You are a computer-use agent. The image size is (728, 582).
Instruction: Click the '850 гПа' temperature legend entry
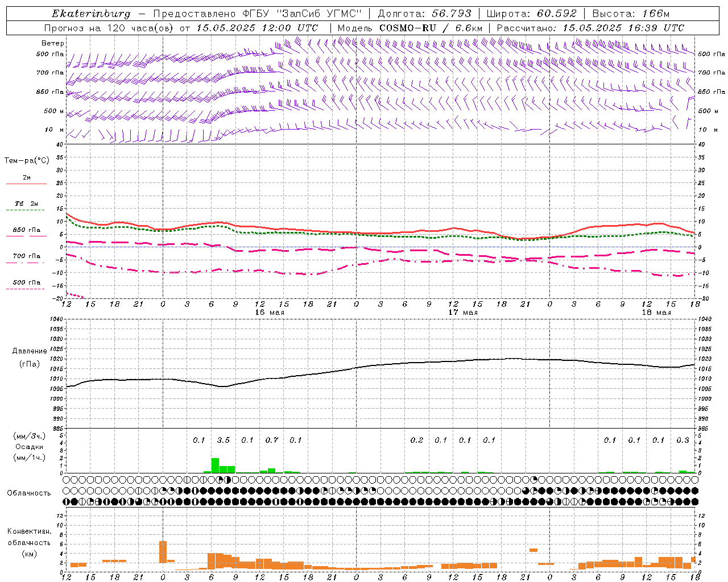(x=27, y=230)
